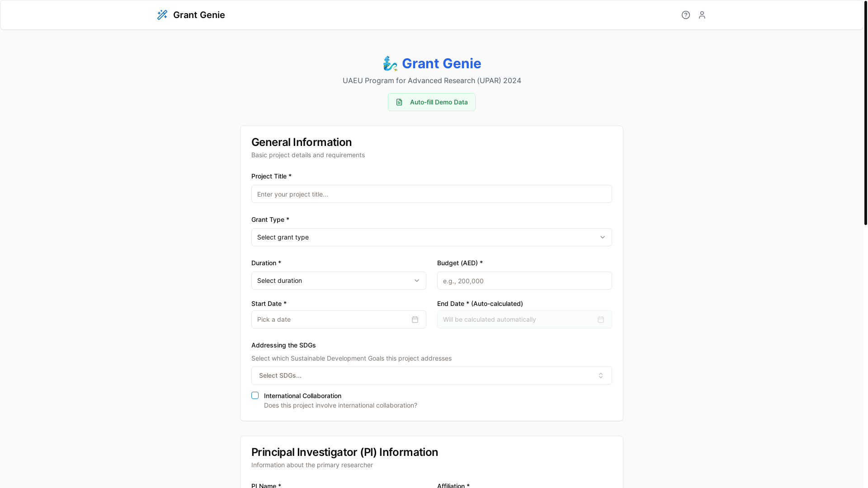Click the 'End Date * (Auto-calculated)' label
The image size is (868, 488).
(x=480, y=304)
